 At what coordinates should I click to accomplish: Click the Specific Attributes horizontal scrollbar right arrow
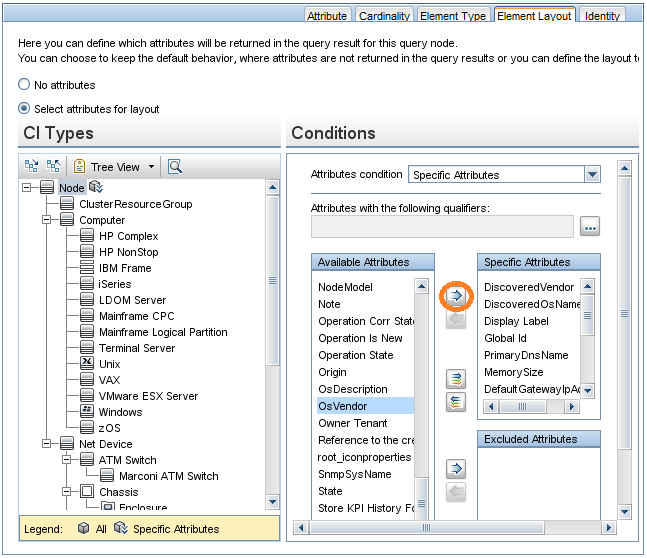point(572,407)
